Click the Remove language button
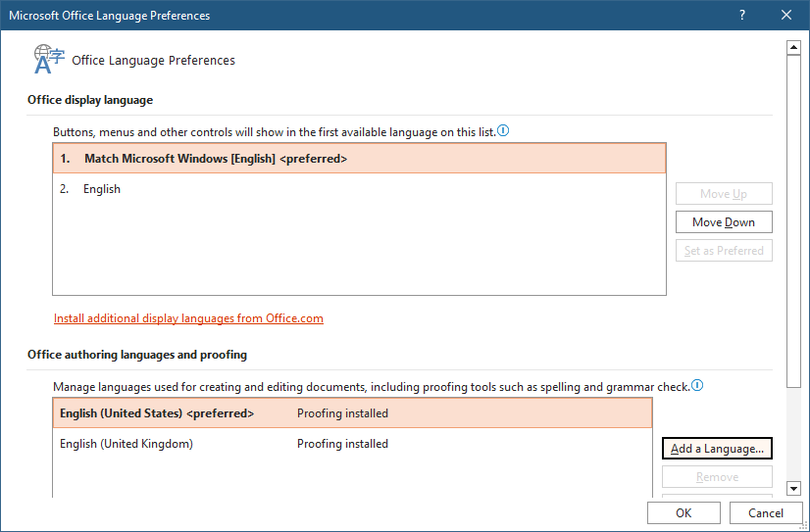This screenshot has height=532, width=810. point(717,477)
